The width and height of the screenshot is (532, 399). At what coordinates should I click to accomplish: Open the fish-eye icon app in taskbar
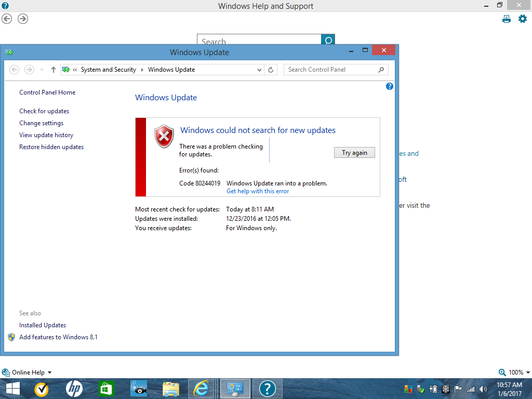(x=138, y=389)
